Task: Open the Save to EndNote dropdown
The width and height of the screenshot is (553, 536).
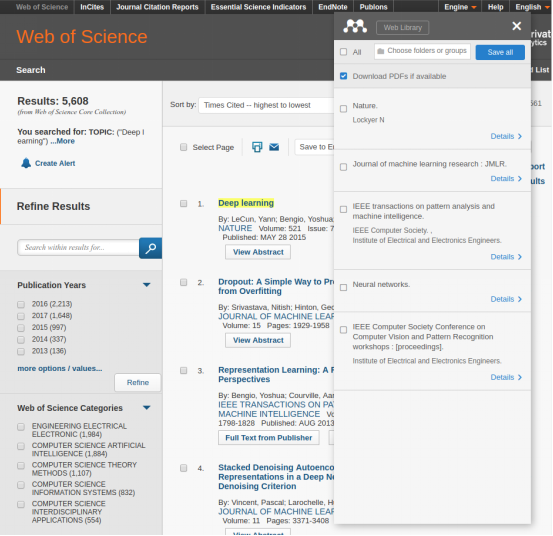Action: coord(315,147)
